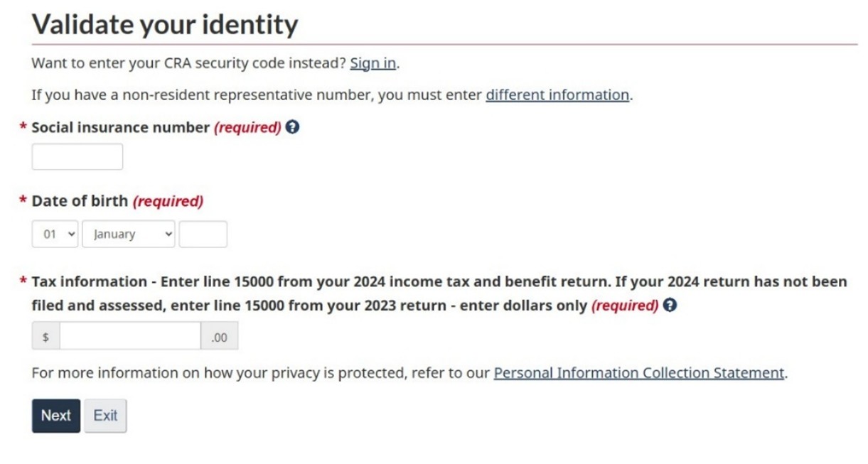The width and height of the screenshot is (868, 464).
Task: Click the Validate your identity heading
Action: [x=165, y=25]
